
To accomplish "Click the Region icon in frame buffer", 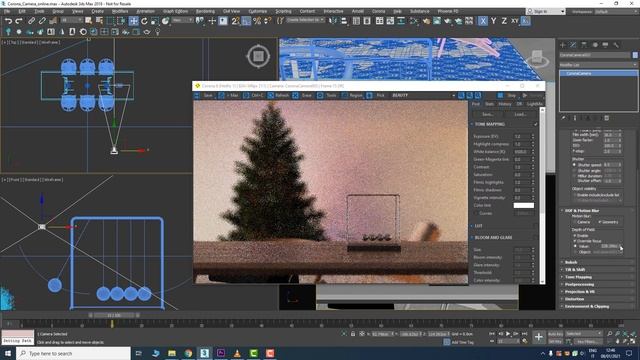I will click(345, 95).
